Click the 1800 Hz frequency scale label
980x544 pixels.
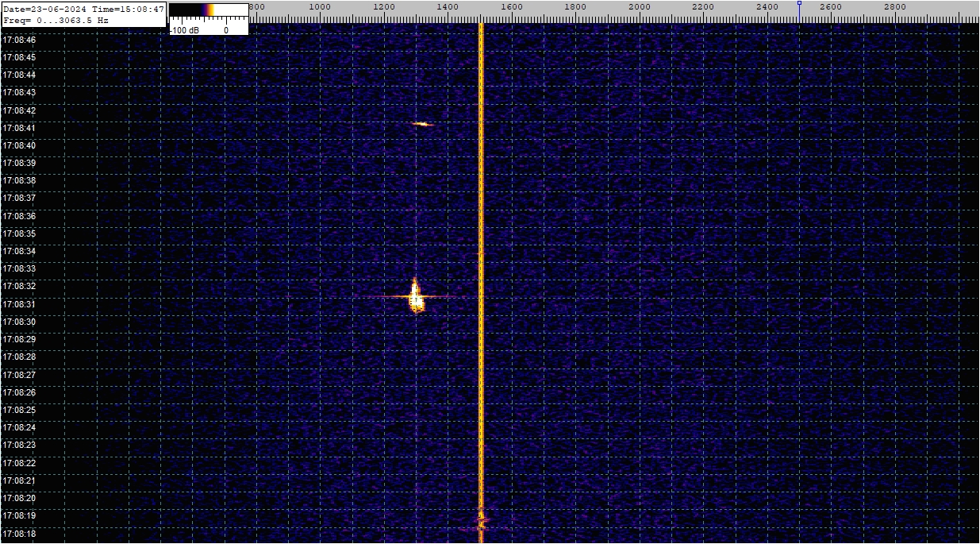tap(575, 6)
